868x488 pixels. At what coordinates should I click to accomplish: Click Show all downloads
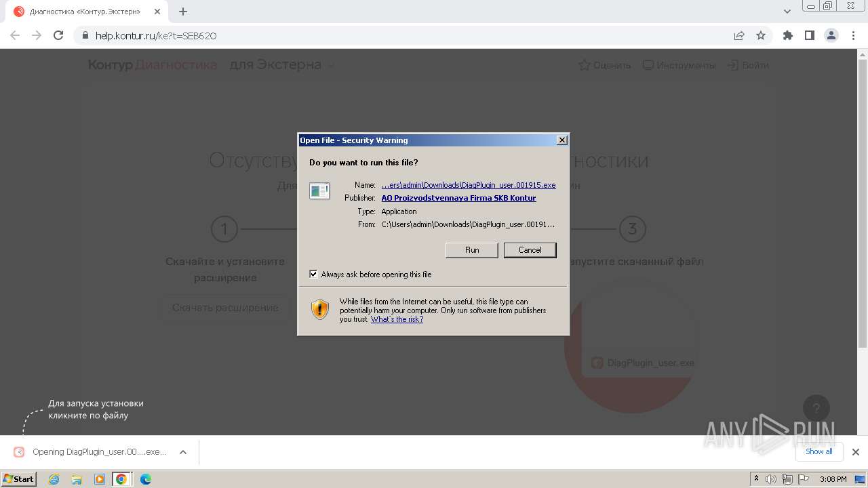tap(818, 451)
